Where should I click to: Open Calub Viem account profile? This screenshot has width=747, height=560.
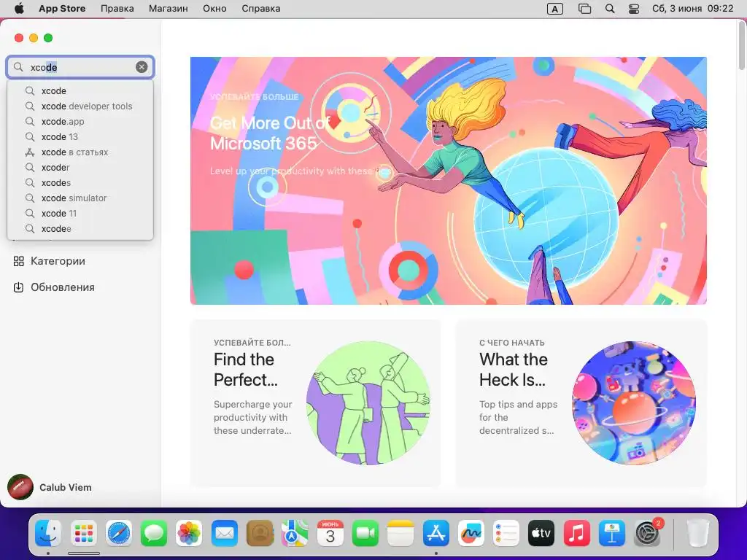(50, 487)
